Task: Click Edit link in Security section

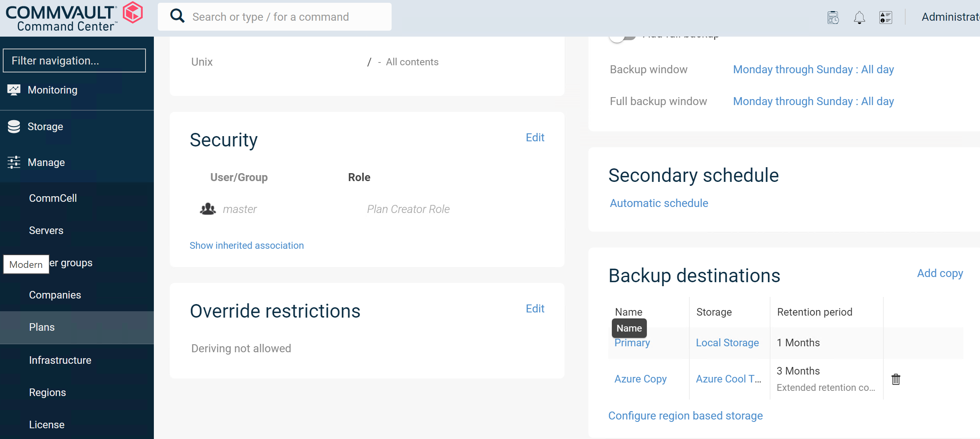Action: tap(534, 137)
